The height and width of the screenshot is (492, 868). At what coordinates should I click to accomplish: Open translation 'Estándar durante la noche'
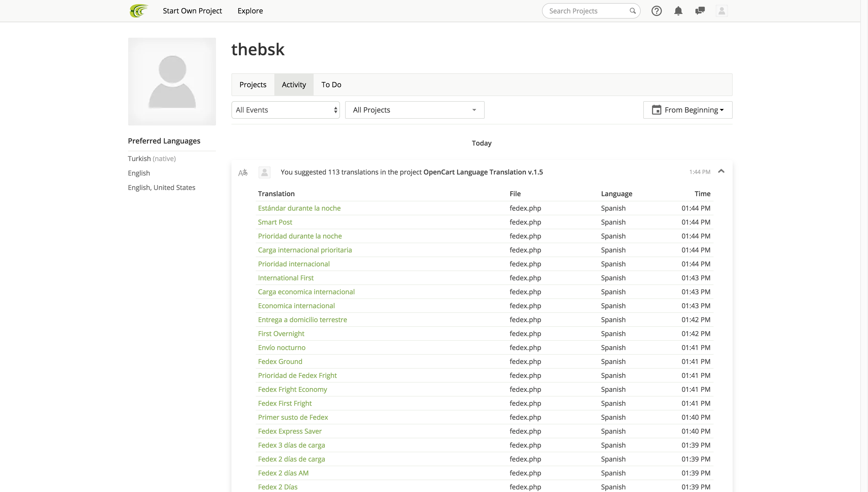[x=299, y=208]
